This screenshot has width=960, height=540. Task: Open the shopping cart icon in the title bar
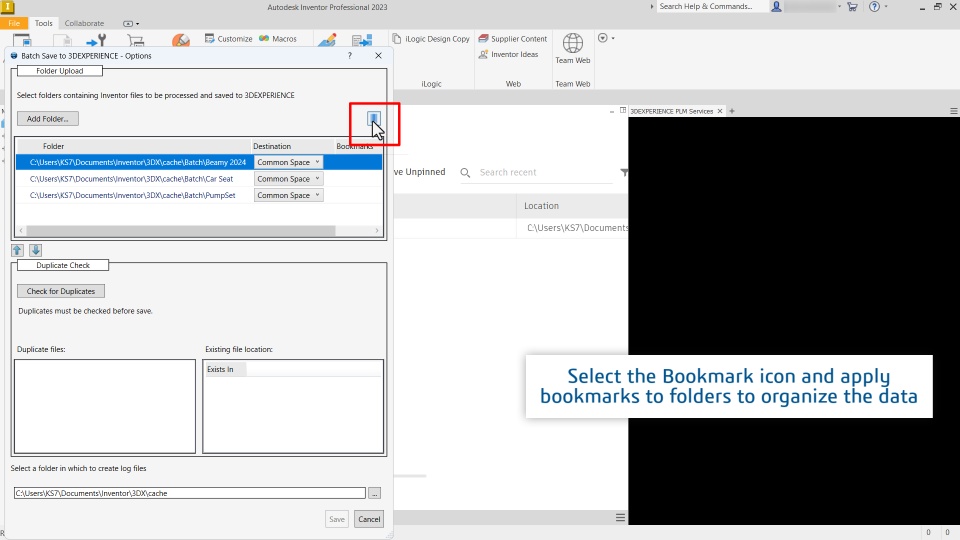[852, 7]
